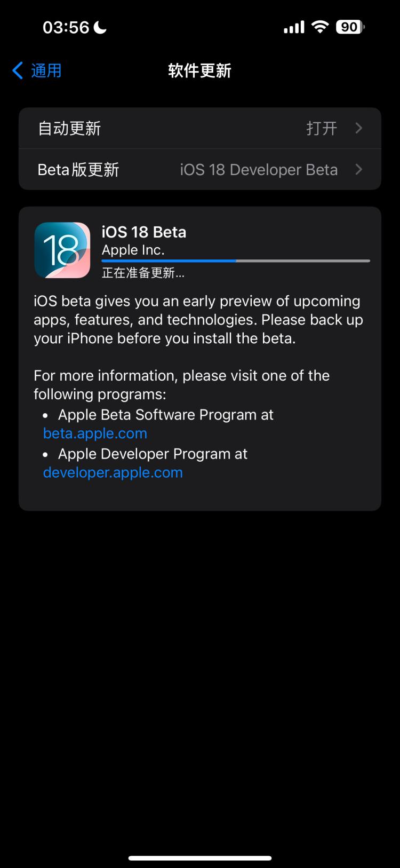The height and width of the screenshot is (868, 400).
Task: Tap the iOS 18 app icon
Action: 62,250
